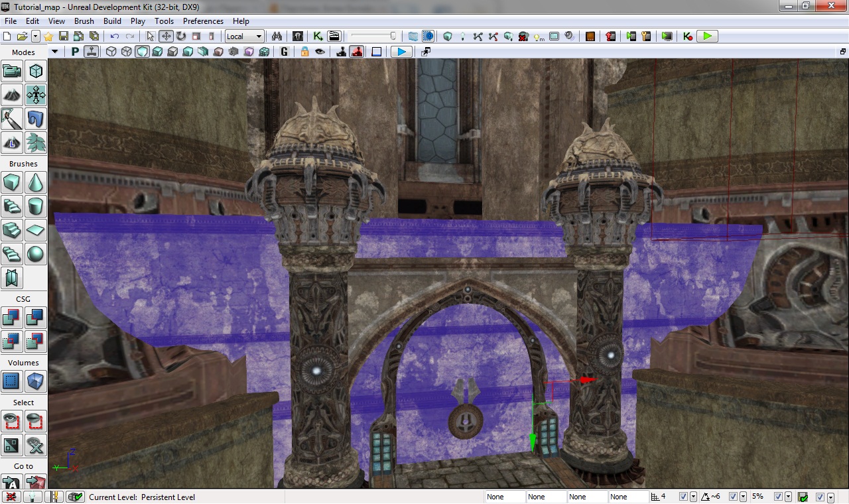Click Play In Viewport blue arrow
The height and width of the screenshot is (504, 849).
coord(401,52)
